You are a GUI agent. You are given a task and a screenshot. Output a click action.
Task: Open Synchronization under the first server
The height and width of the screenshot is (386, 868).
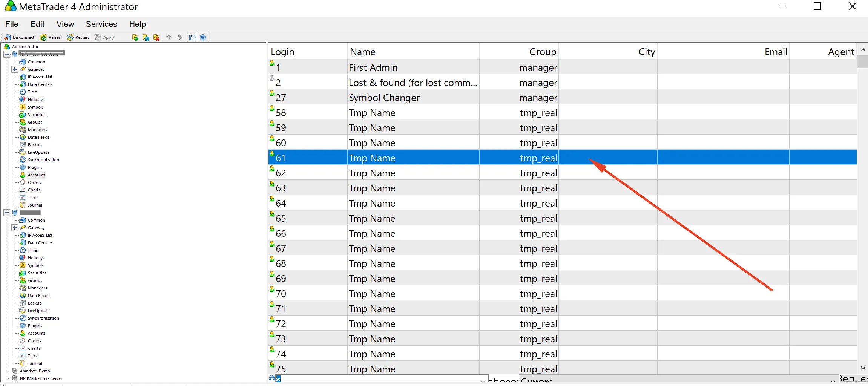43,160
